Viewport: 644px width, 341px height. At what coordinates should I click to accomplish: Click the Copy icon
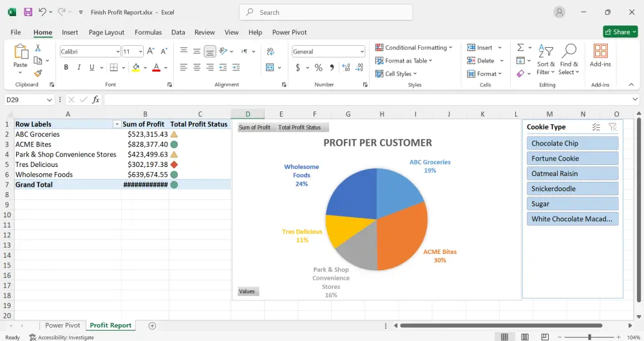[38, 61]
